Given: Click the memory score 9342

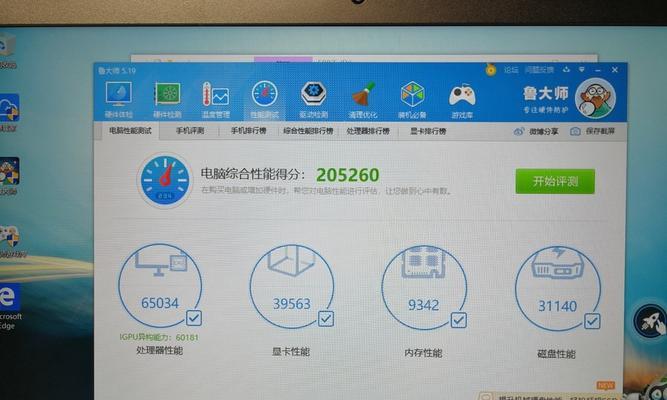Looking at the screenshot, I should tap(423, 305).
